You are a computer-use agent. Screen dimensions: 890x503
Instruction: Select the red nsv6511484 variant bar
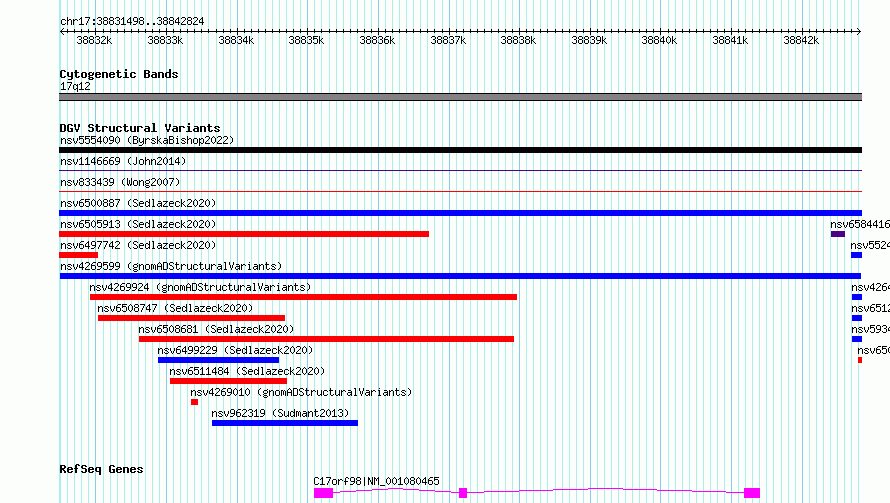pos(228,381)
